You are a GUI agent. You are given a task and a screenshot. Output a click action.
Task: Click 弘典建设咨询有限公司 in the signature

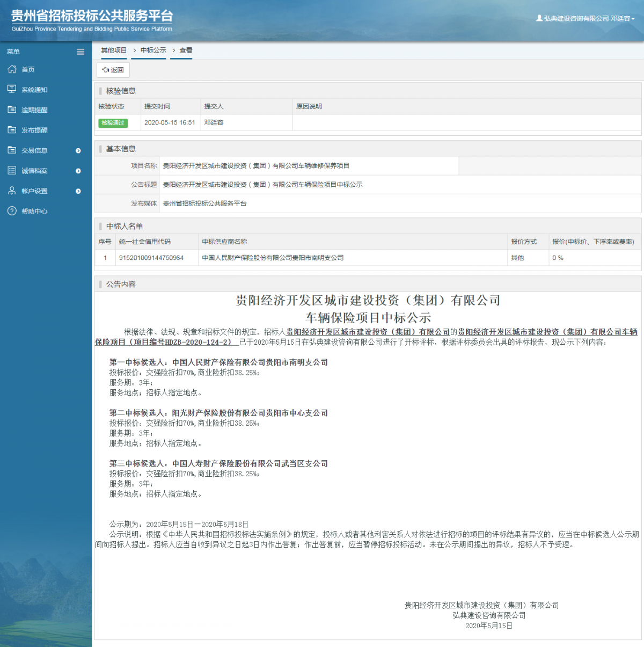[489, 615]
